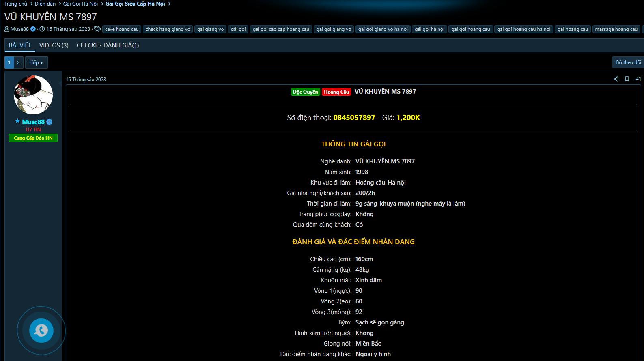Click the red Hoàng Cầu prefix label
Image resolution: width=644 pixels, height=361 pixels.
pyautogui.click(x=336, y=92)
